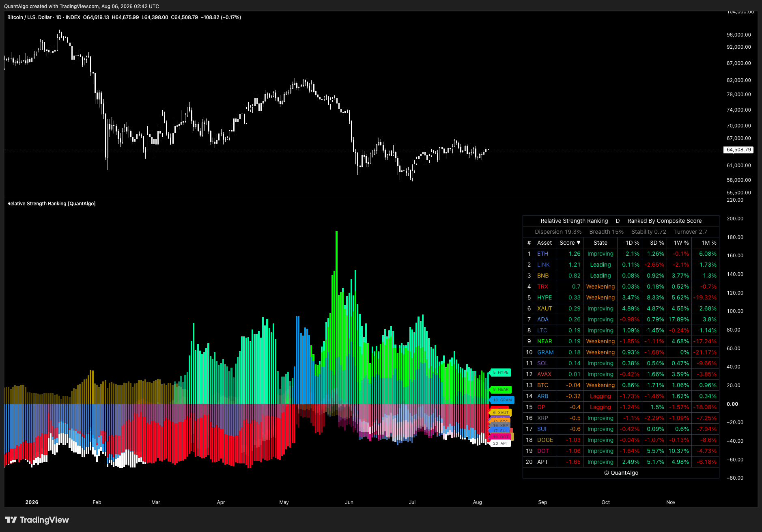Click the 'Relative Strength Ranking [QuantAlgo]' indicator title

tap(52, 204)
